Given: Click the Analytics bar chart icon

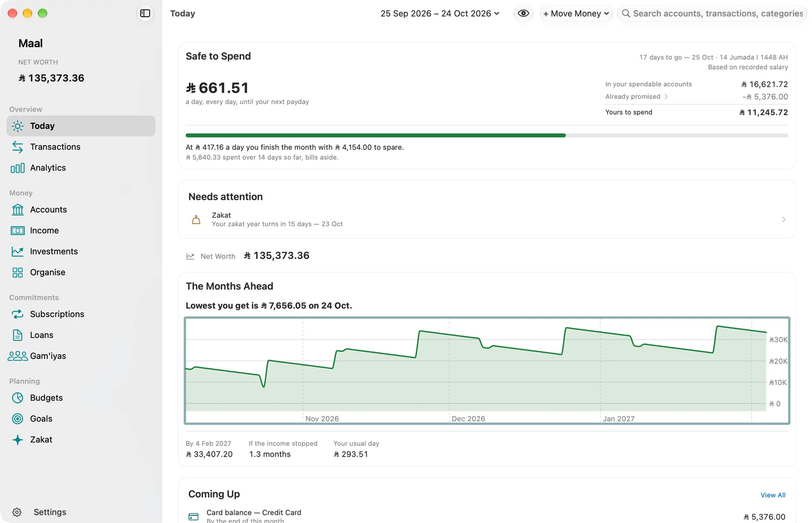Looking at the screenshot, I should [x=18, y=168].
